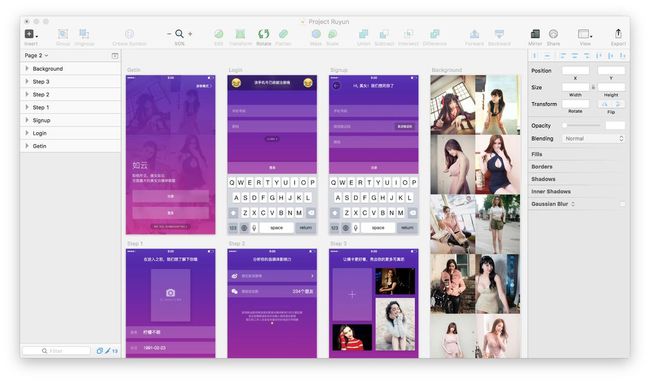Click the Create Symbol icon
650x382 pixels.
click(129, 34)
